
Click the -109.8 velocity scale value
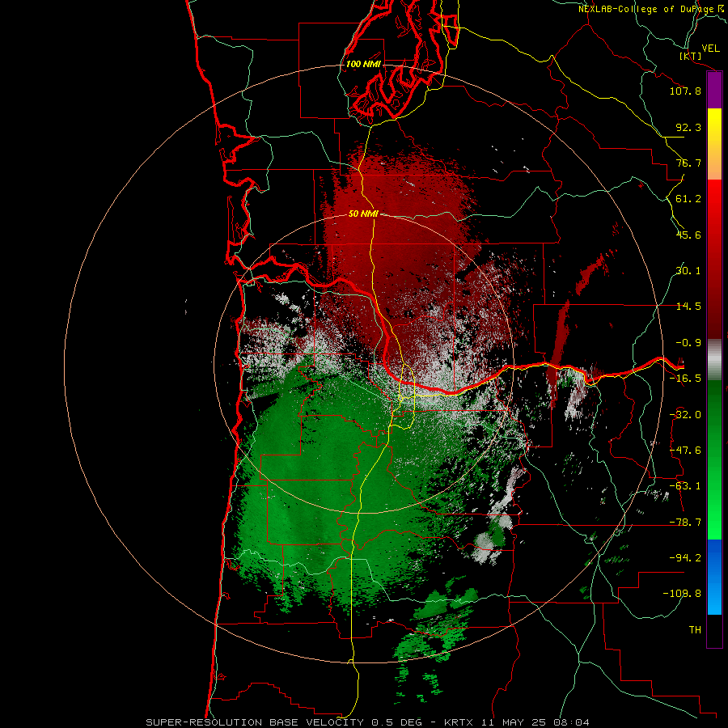pyautogui.click(x=682, y=594)
